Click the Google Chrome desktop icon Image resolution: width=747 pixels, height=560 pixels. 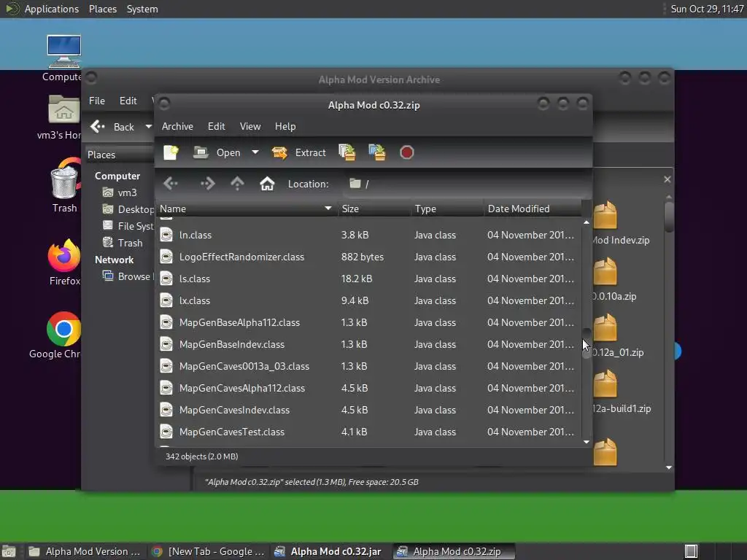[64, 329]
